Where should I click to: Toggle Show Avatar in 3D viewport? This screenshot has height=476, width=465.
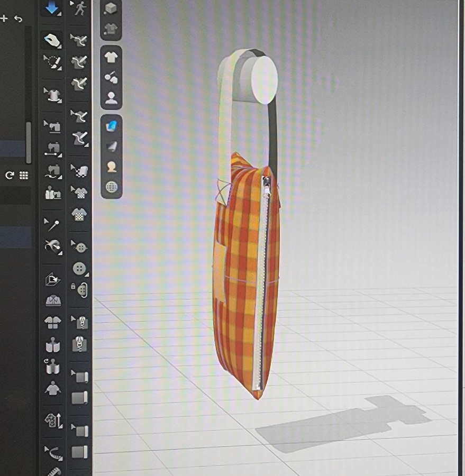pos(111,97)
